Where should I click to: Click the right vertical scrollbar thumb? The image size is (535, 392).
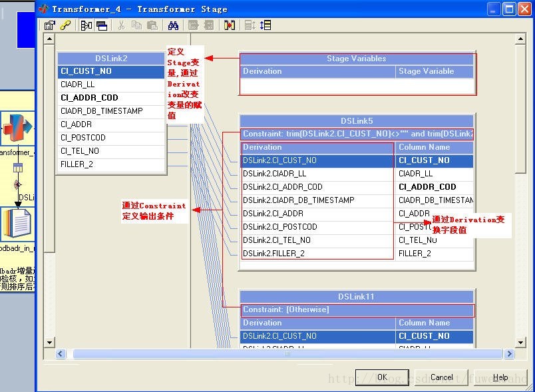[x=520, y=109]
